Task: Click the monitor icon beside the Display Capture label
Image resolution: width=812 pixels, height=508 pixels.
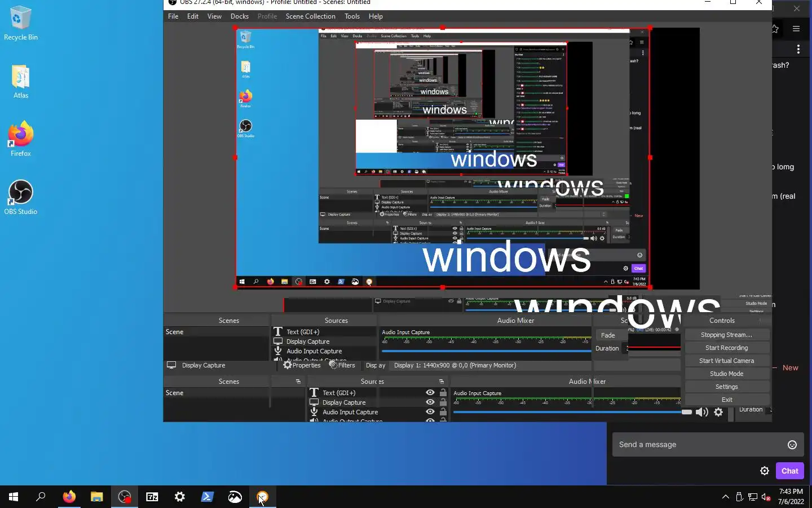Action: click(171, 365)
